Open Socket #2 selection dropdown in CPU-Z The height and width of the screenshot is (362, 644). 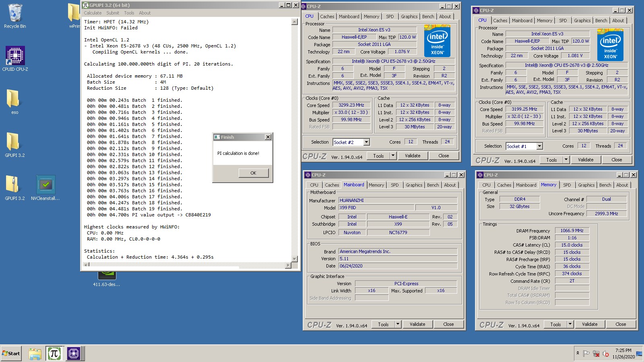tap(366, 142)
